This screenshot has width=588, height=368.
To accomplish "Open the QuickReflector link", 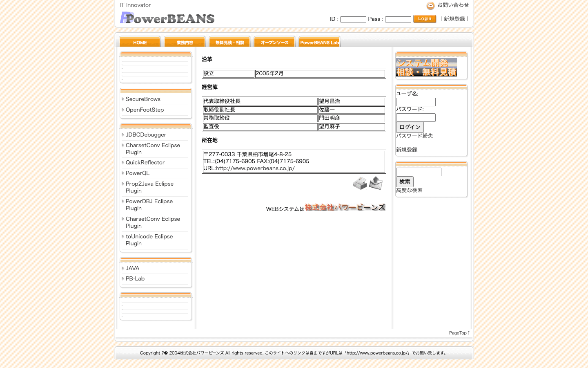I will [145, 162].
